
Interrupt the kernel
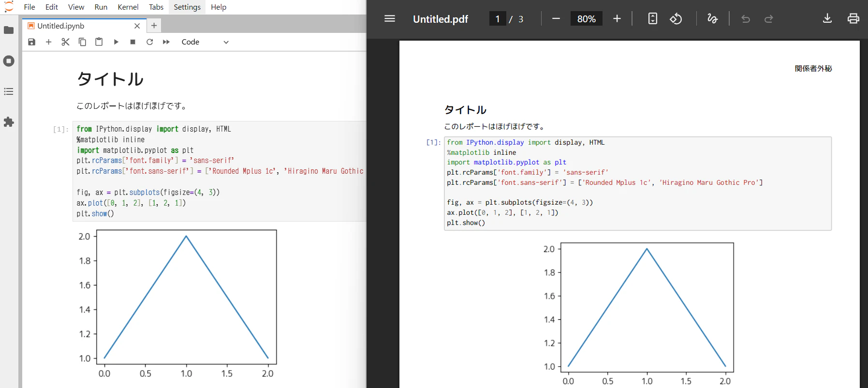tap(133, 42)
